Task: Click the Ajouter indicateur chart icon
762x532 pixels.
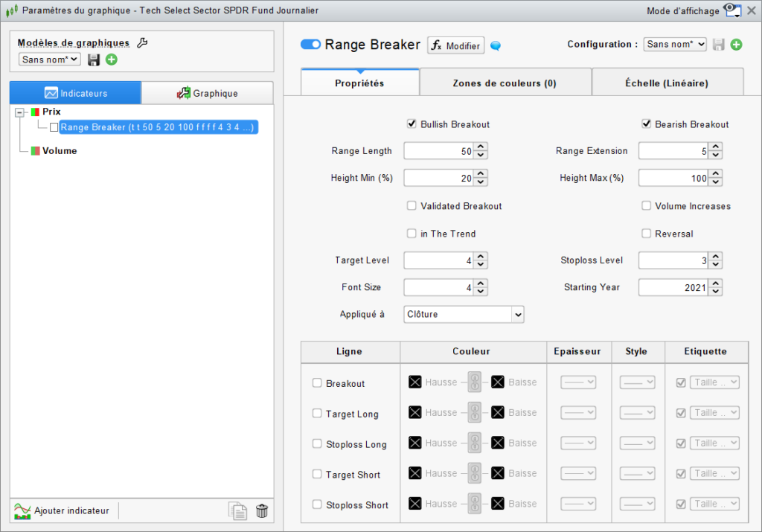Action: [x=22, y=510]
